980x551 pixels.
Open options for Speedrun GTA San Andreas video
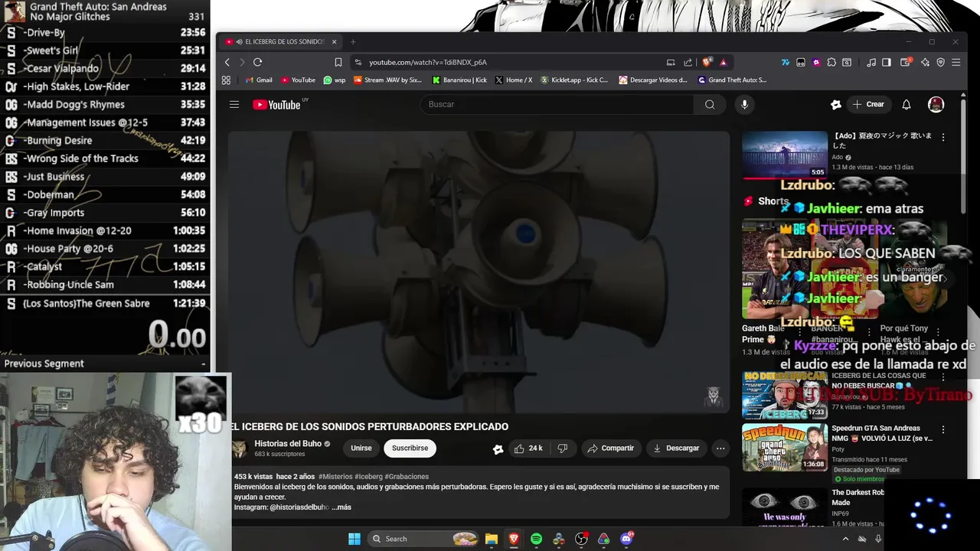click(x=943, y=430)
